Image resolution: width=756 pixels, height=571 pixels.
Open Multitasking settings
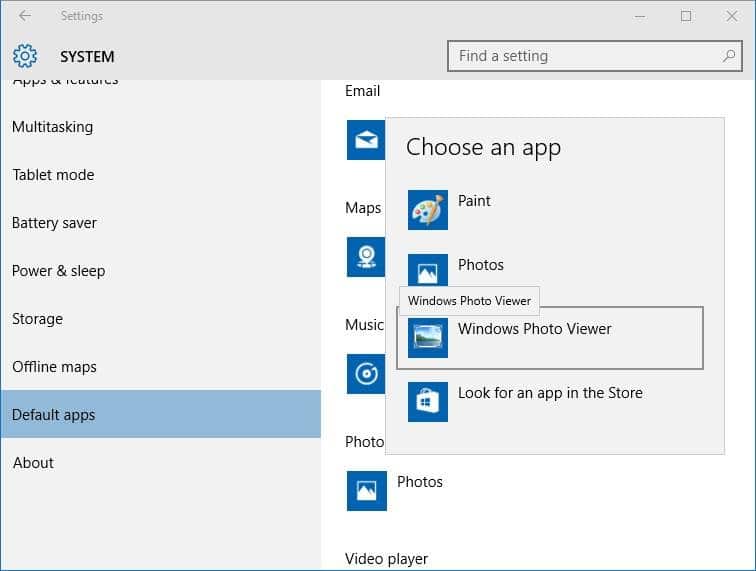[x=161, y=127]
